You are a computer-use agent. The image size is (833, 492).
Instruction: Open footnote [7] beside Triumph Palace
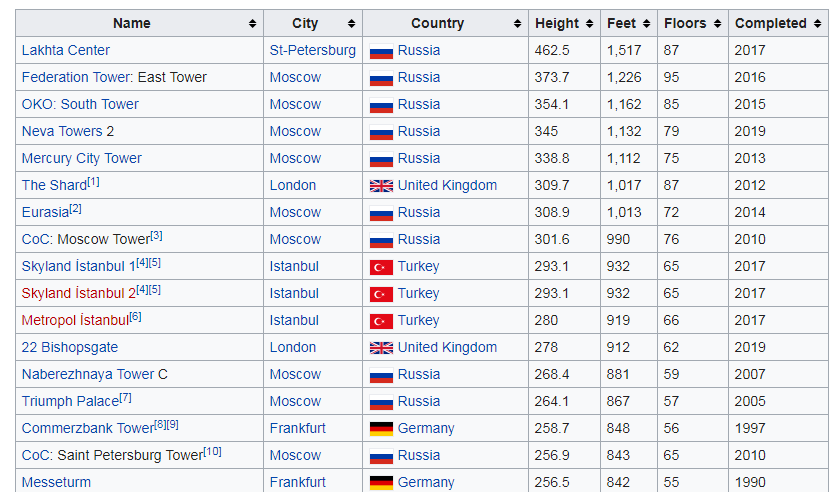(x=125, y=398)
